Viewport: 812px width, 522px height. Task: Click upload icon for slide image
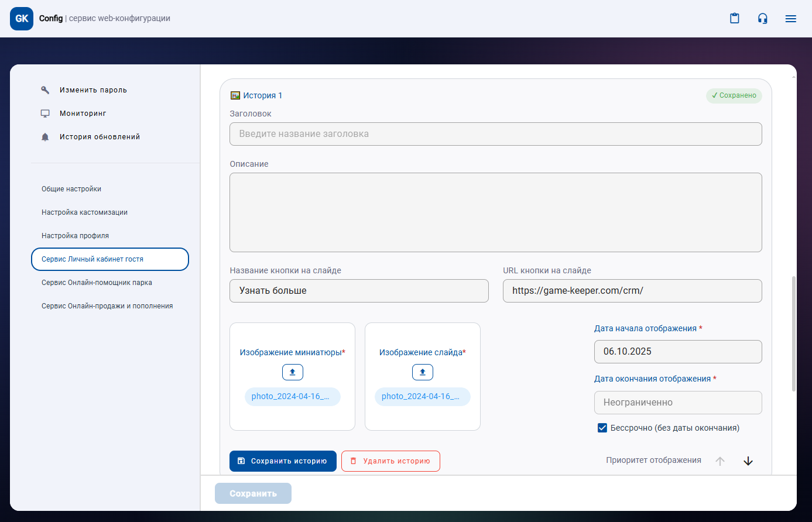point(423,372)
